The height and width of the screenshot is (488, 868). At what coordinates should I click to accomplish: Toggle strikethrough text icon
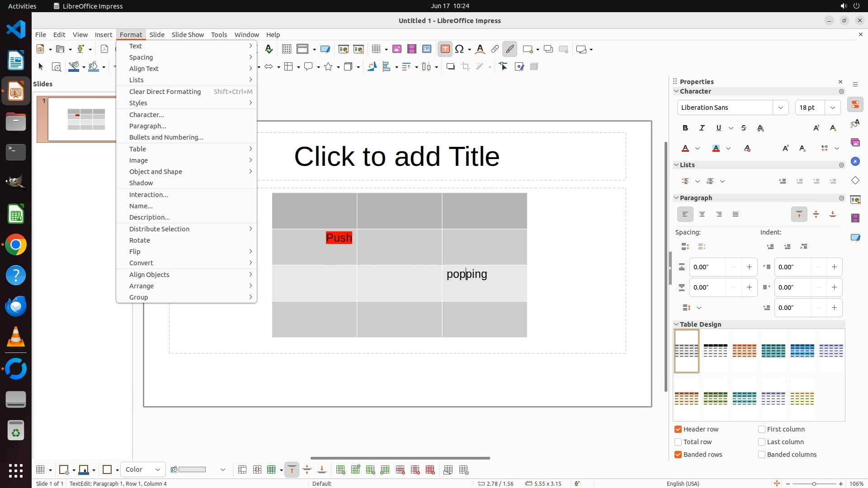coord(744,128)
